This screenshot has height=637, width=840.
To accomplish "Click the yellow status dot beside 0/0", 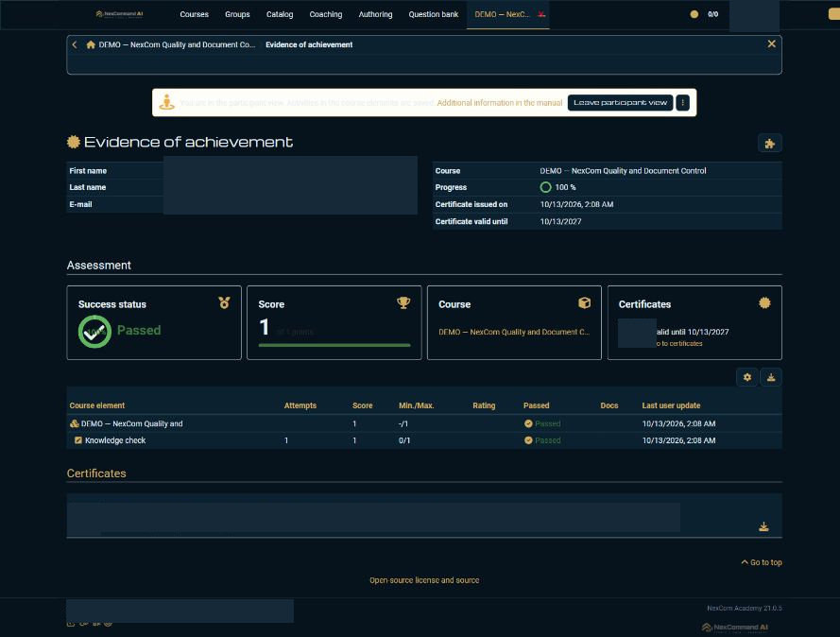I will (x=694, y=14).
